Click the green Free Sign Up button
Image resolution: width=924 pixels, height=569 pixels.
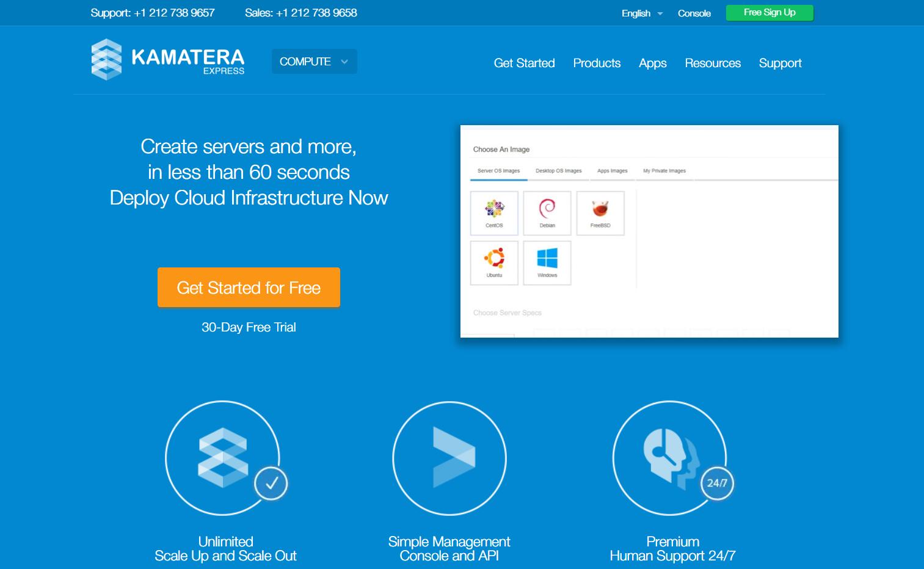point(769,13)
